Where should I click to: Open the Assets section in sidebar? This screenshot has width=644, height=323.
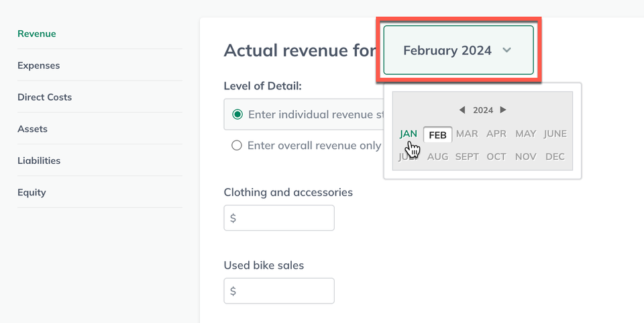click(x=32, y=129)
